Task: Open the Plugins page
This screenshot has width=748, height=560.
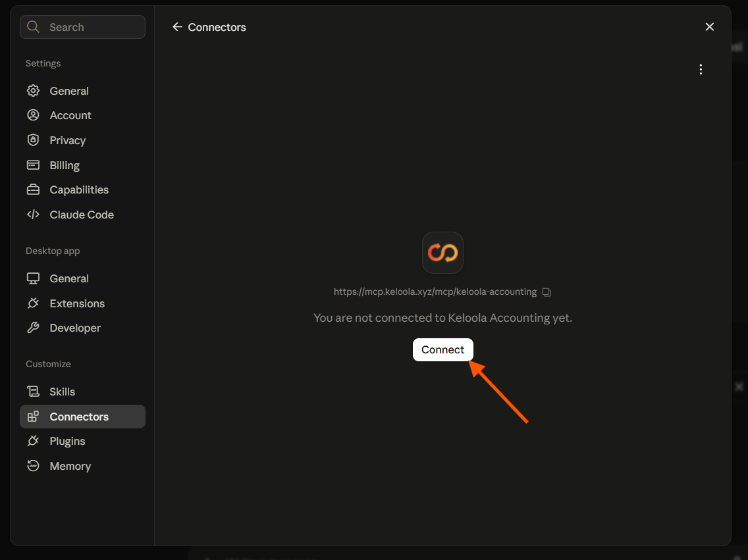Action: click(82, 442)
